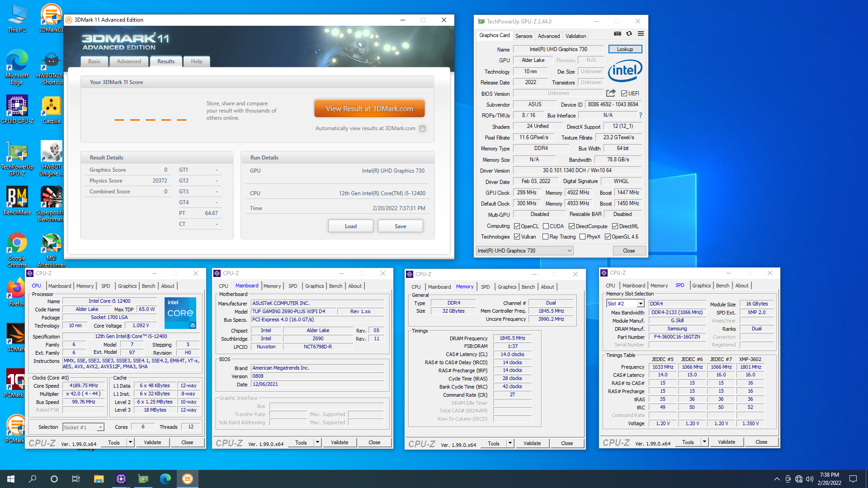
Task: Launch Microsoft Edge desktop icon
Action: coord(17,67)
